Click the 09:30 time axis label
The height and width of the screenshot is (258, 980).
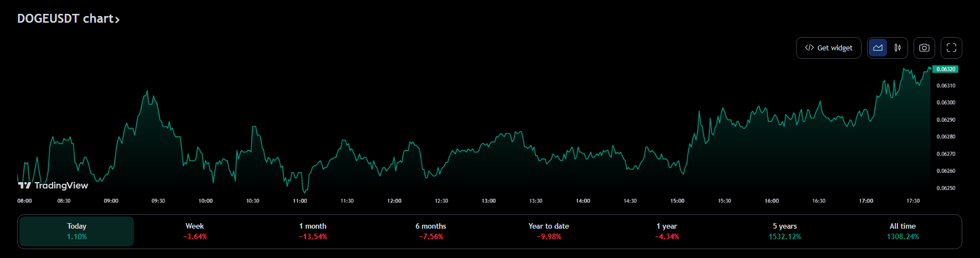click(x=158, y=201)
